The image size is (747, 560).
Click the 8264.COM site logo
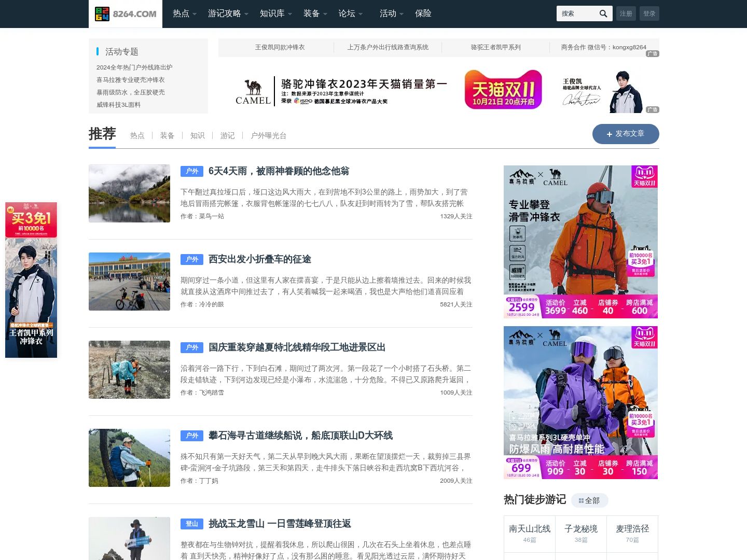126,14
